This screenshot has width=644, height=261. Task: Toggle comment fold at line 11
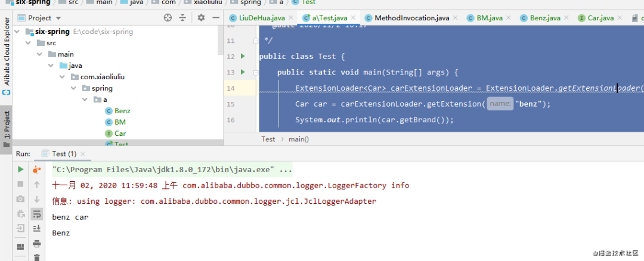pos(255,41)
